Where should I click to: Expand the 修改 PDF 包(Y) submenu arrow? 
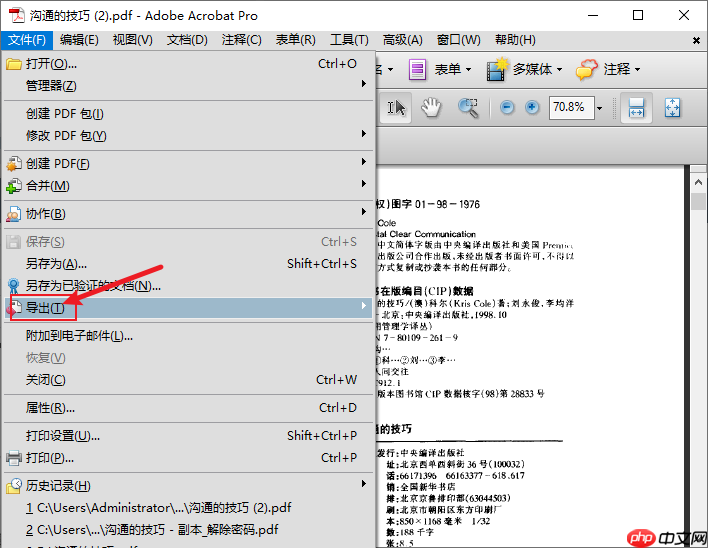[364, 134]
